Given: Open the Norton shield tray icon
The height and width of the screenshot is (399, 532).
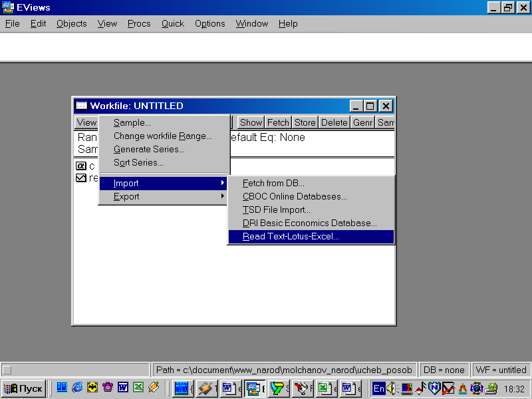Looking at the screenshot, I should (x=434, y=389).
